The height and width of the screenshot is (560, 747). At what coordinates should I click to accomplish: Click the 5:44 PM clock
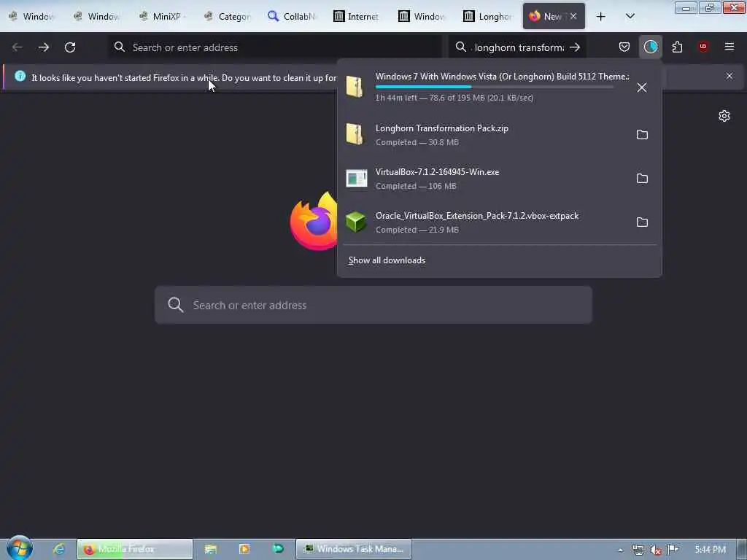coord(710,550)
